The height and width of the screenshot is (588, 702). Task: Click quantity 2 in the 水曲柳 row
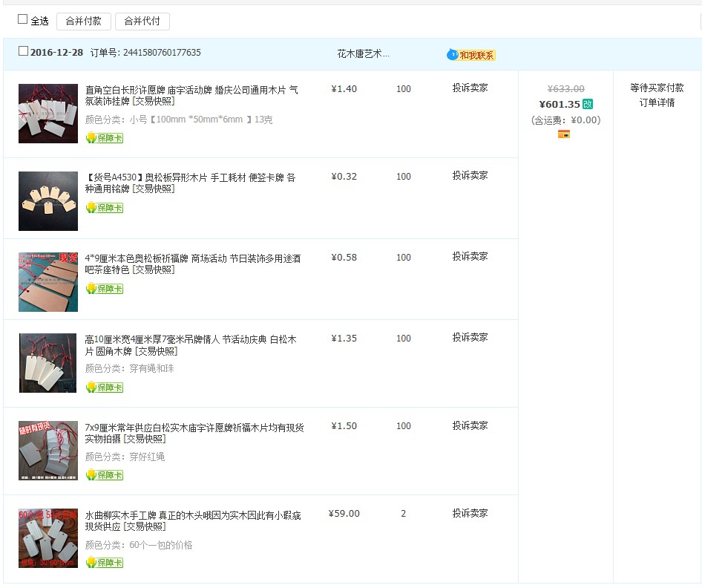point(404,513)
